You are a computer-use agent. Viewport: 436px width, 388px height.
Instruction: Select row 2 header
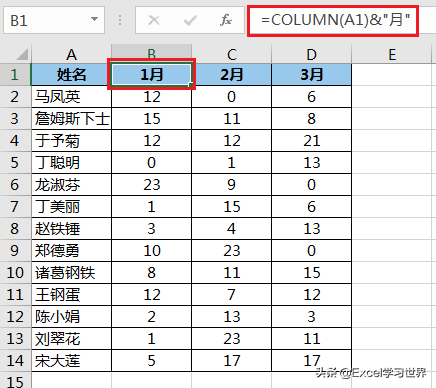pyautogui.click(x=15, y=97)
